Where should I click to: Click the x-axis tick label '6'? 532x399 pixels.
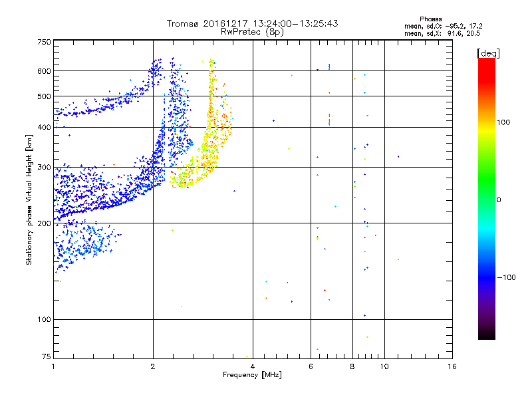311,366
